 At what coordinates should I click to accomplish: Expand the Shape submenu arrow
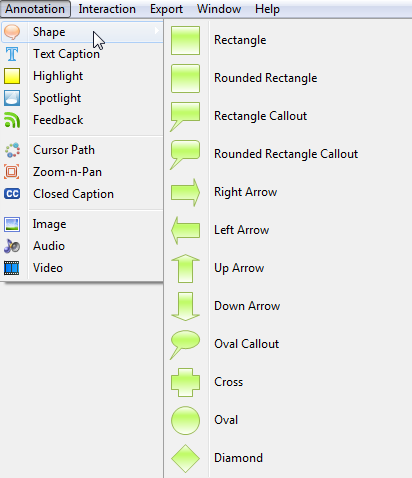(x=156, y=31)
